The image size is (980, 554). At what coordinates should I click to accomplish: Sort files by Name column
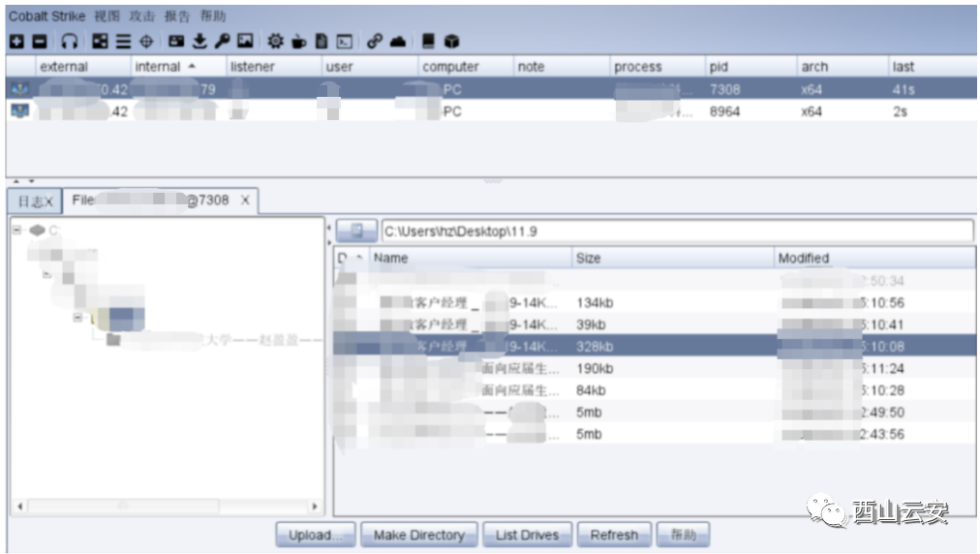(471, 258)
